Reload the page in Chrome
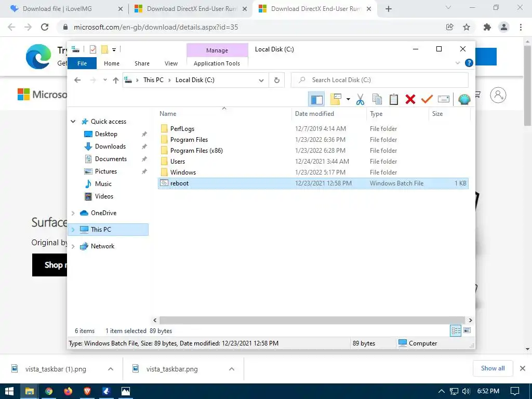This screenshot has width=532, height=399. 45,27
